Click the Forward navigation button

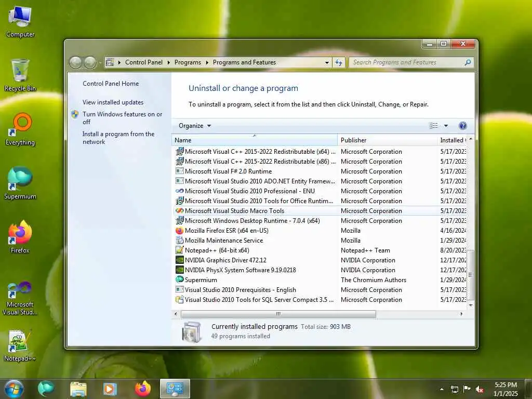coord(90,62)
